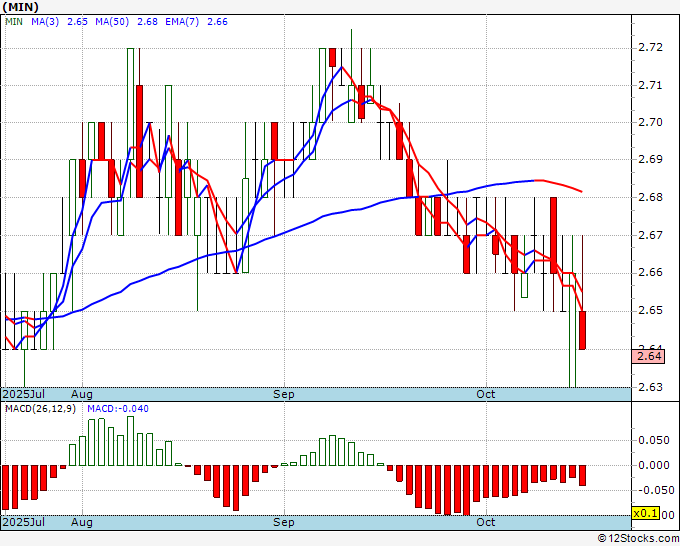Click the 0.000 MACD axis label

coord(654,465)
